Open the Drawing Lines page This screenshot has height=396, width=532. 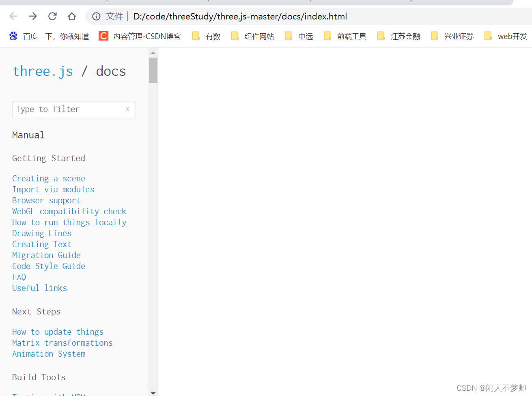point(42,233)
